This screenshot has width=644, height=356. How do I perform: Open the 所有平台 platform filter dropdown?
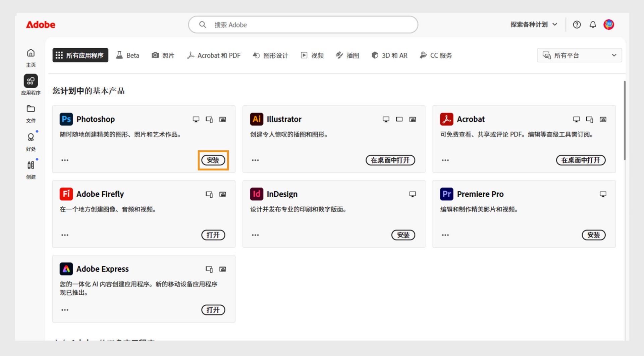[x=579, y=55]
